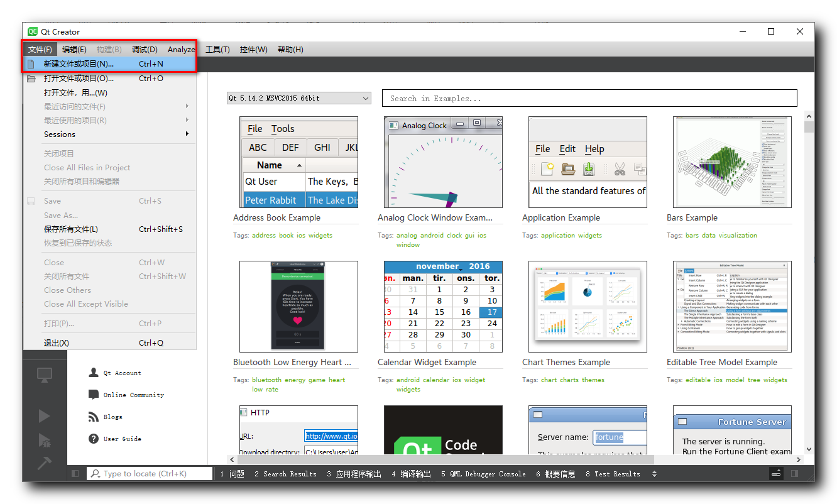
Task: Click the 'bluetooth' tag link
Action: (267, 380)
